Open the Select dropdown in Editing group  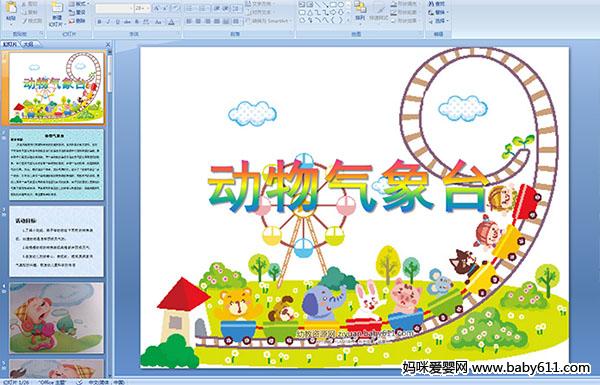[438, 21]
